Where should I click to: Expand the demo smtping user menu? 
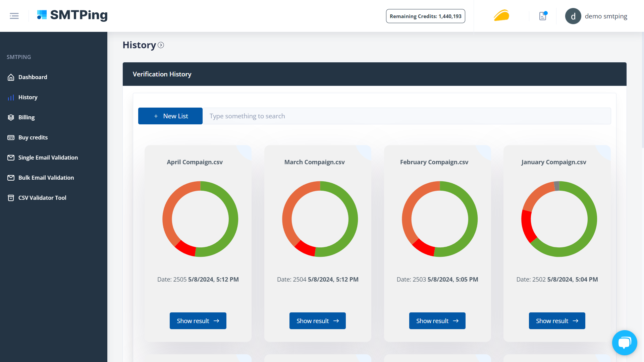pos(596,16)
